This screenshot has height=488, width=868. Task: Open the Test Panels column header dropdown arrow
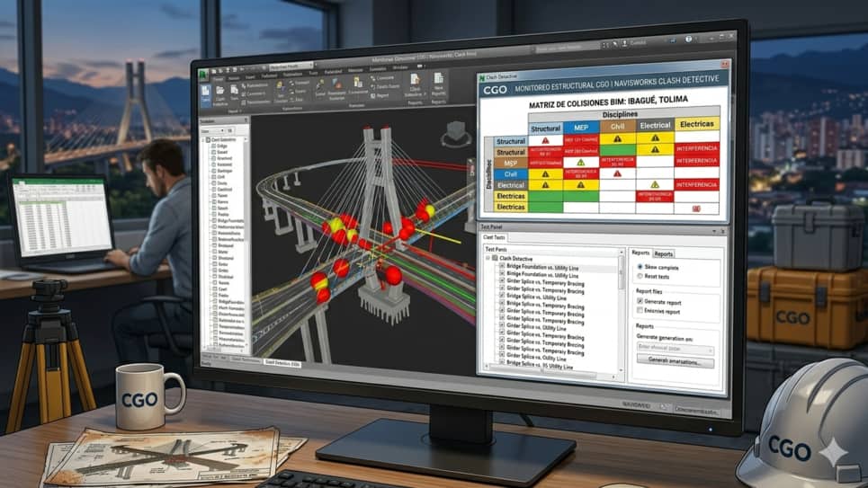pyautogui.click(x=622, y=252)
